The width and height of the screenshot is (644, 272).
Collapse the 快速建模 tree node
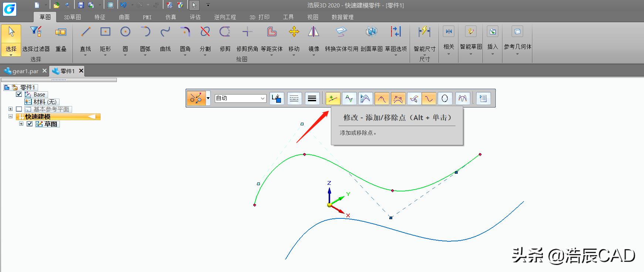[10, 116]
